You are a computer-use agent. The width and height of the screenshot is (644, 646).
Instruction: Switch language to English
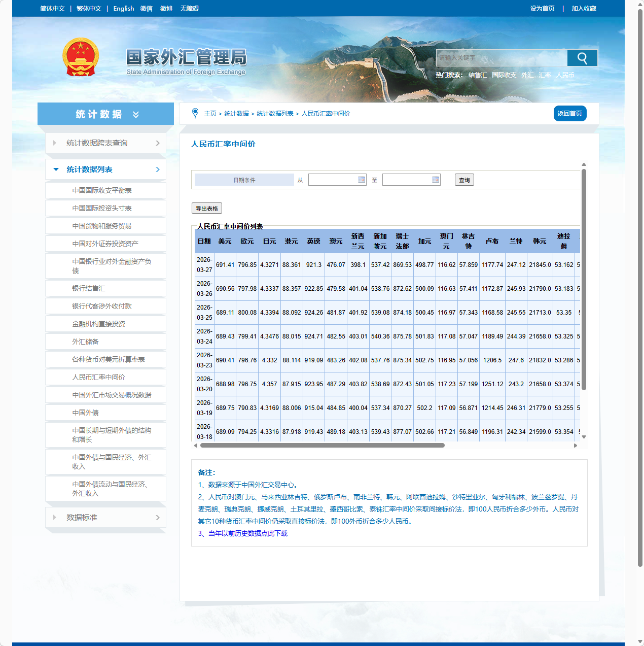point(123,9)
